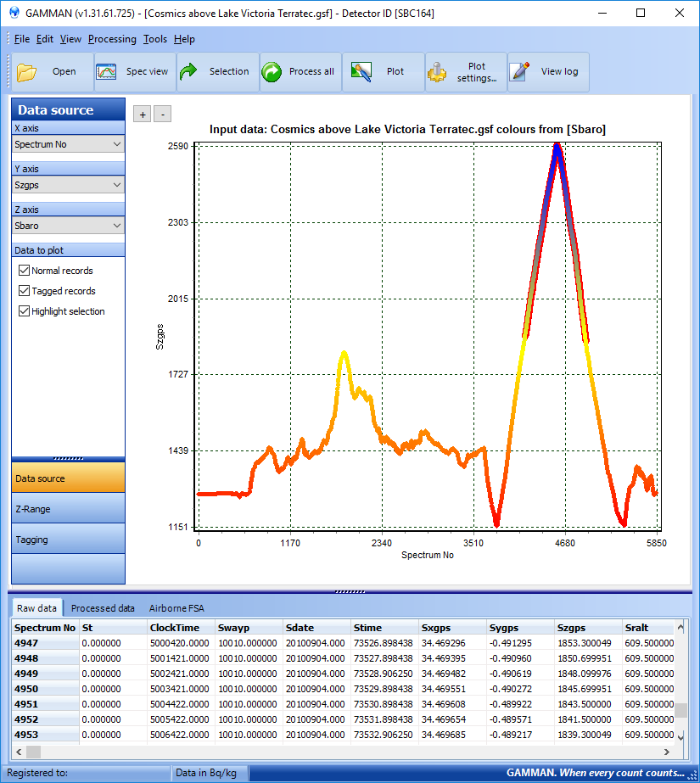
Task: Disable the Highlight selection checkbox
Action: pos(24,311)
